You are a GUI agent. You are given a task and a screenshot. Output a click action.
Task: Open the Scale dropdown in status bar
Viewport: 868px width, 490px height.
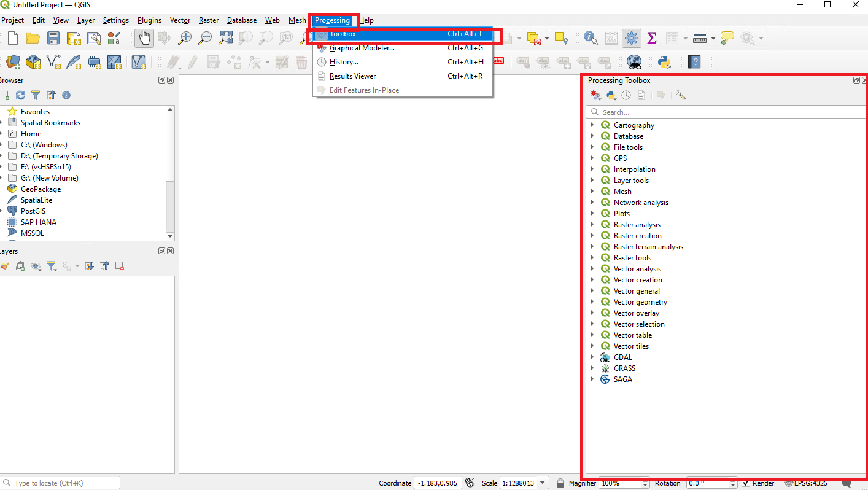pyautogui.click(x=543, y=483)
